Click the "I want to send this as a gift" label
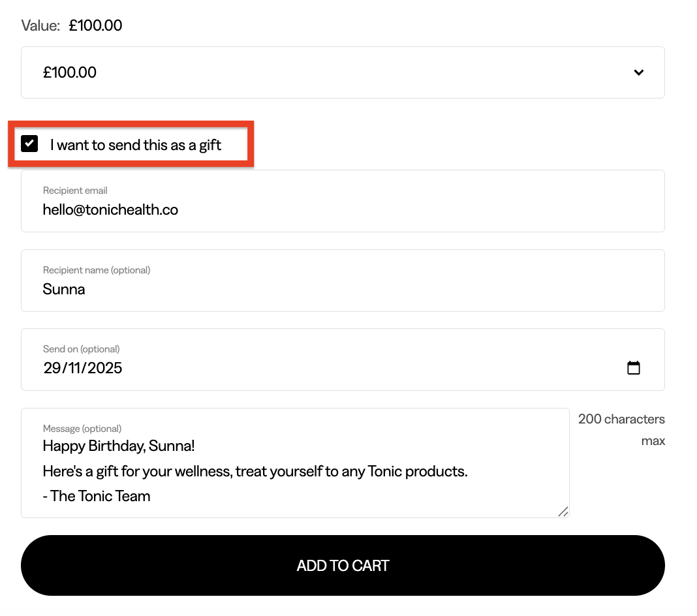The image size is (697, 616). point(136,145)
